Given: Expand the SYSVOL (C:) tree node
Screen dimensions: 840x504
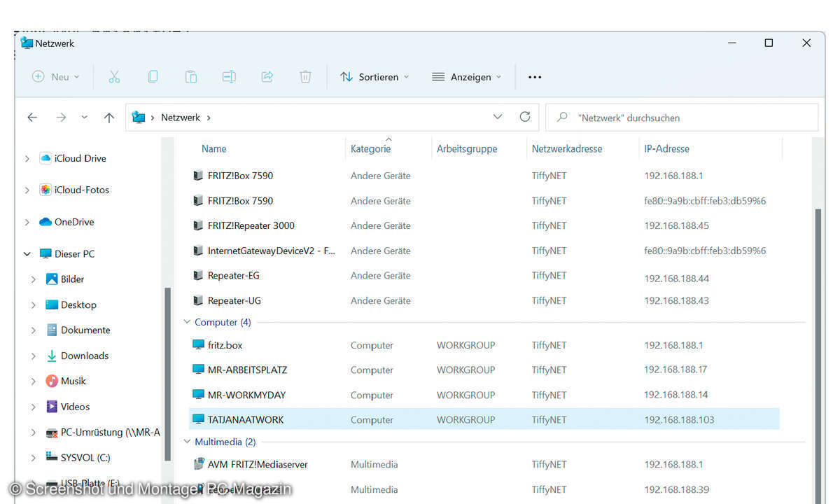Looking at the screenshot, I should [33, 458].
